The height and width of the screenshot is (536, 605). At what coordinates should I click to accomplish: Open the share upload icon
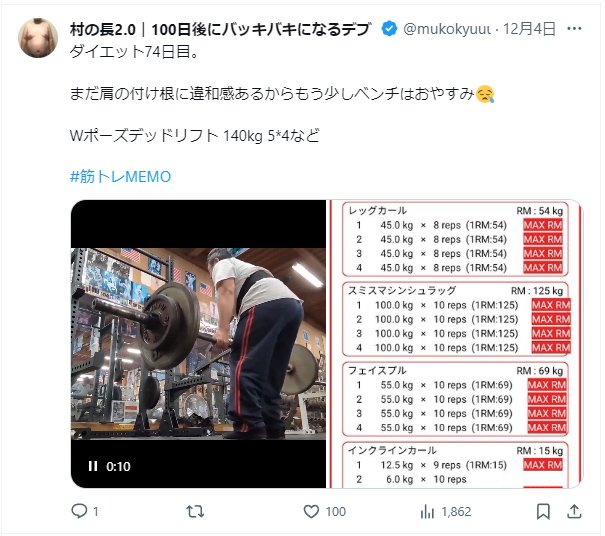574,512
